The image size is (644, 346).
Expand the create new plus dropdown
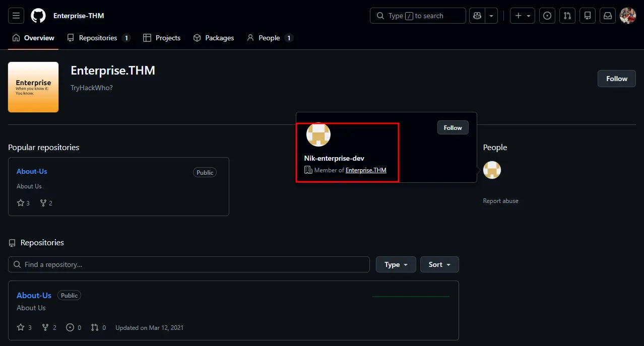tap(522, 16)
